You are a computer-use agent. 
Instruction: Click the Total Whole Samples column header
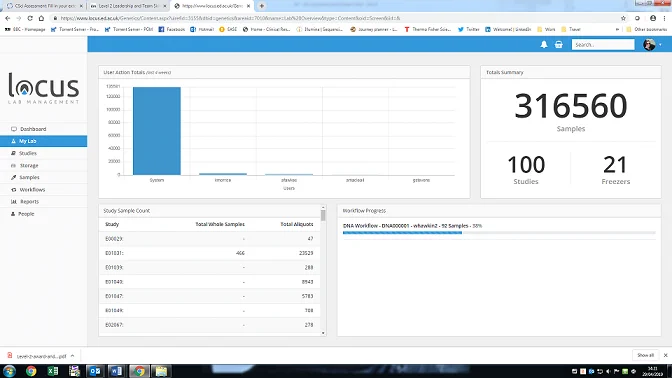click(220, 224)
